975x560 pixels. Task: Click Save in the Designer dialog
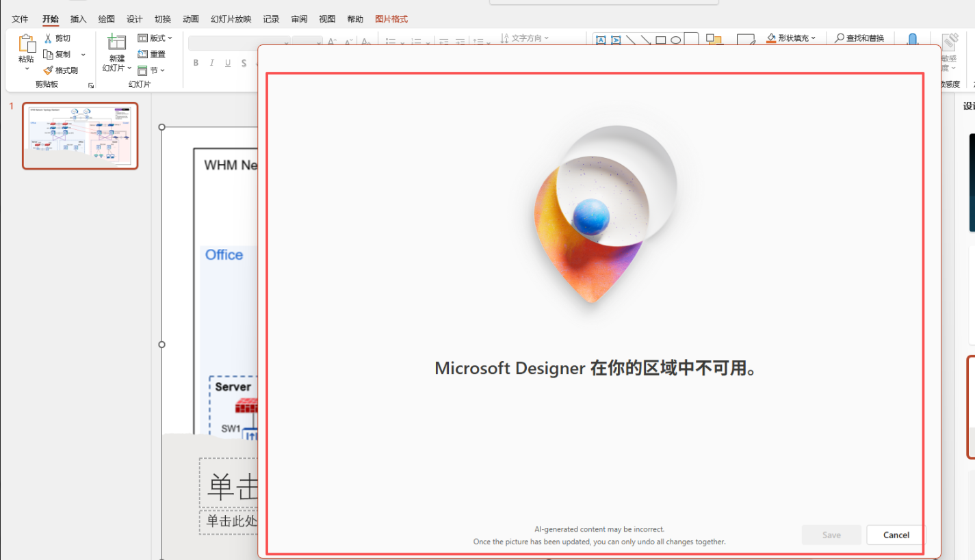point(831,535)
